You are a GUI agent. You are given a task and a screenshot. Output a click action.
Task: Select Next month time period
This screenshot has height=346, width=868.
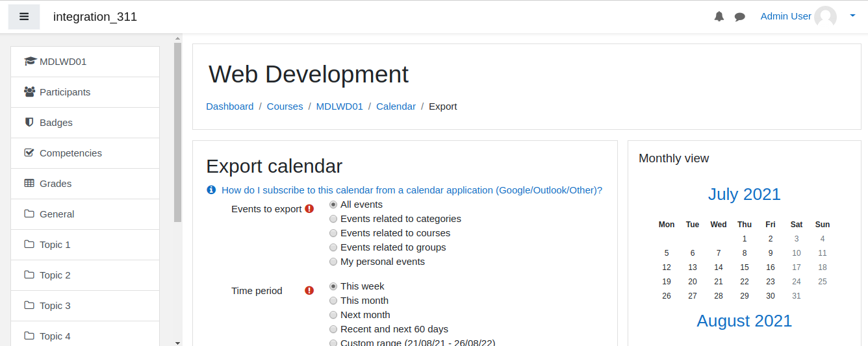coord(333,315)
